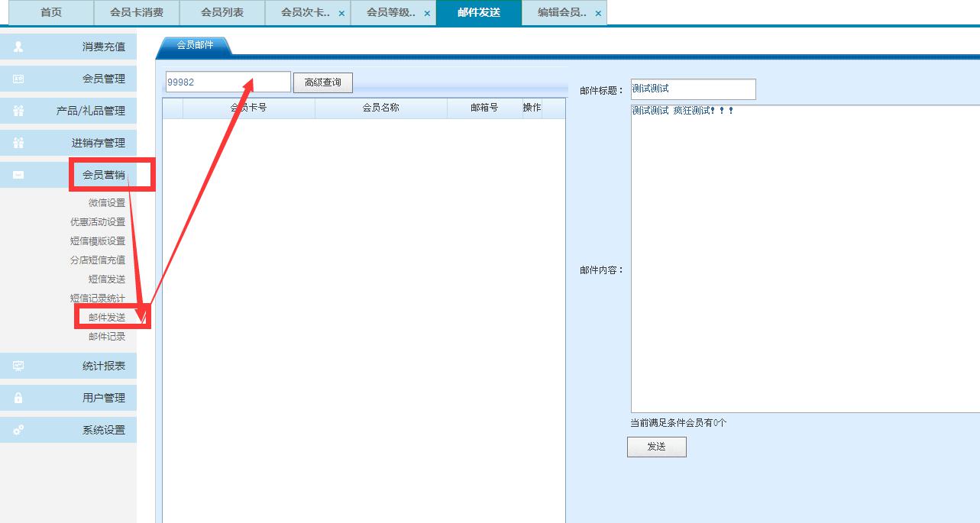This screenshot has width=980, height=523.
Task: Click the 发送 button to send email
Action: 655,447
